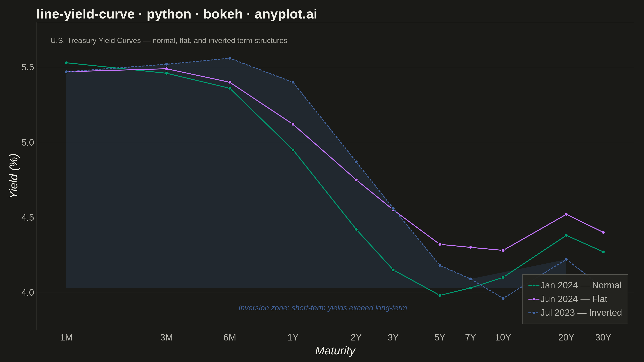Click the 1Y maturity axis label
Screen dimensions: 644x362
point(293,337)
